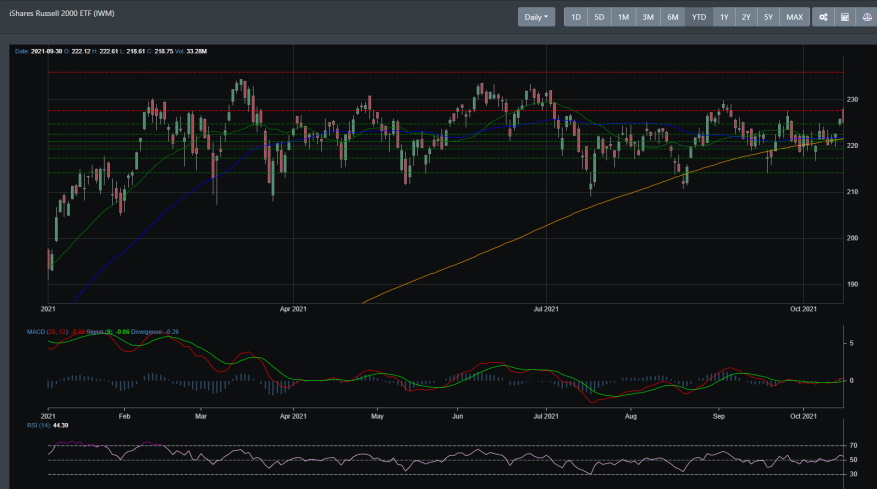The image size is (877, 489).
Task: Click the Jul 2021 label under price chart
Action: click(546, 309)
